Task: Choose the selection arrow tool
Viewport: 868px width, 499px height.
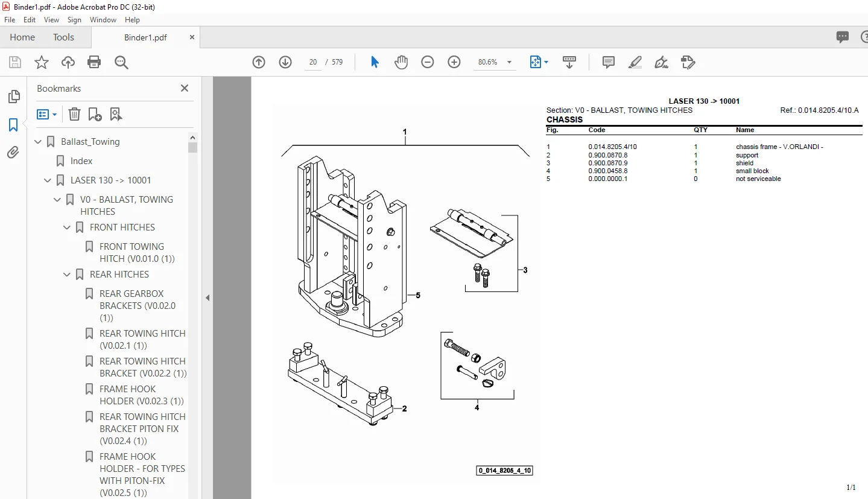Action: point(375,62)
